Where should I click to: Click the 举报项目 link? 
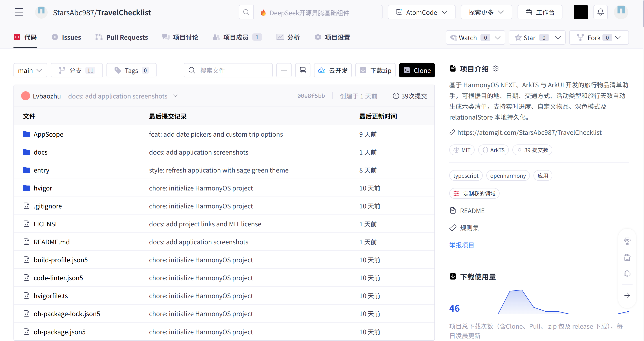tap(462, 245)
